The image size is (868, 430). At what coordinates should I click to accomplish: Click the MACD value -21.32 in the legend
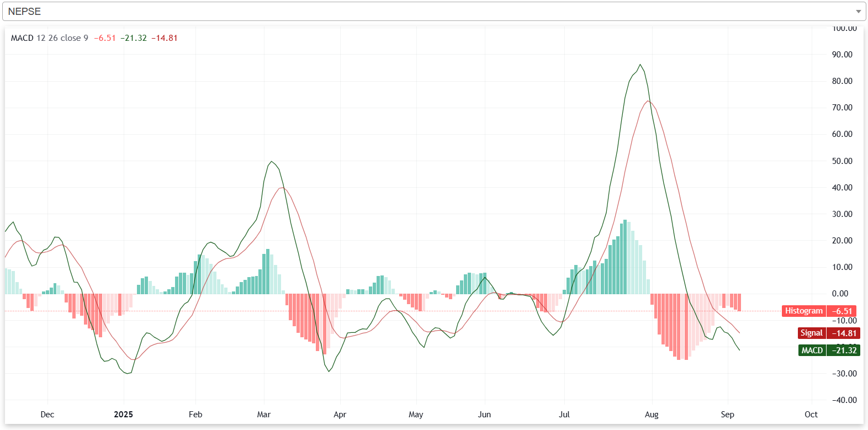(x=134, y=38)
